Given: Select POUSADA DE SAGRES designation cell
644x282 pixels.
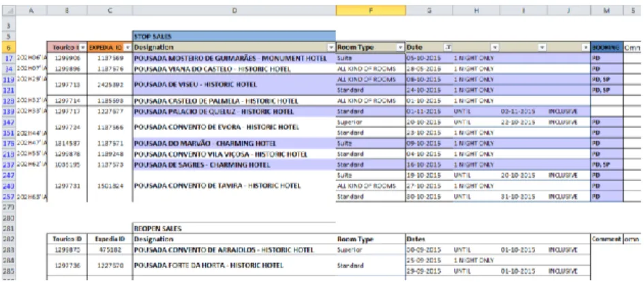Looking at the screenshot, I should (x=234, y=165).
